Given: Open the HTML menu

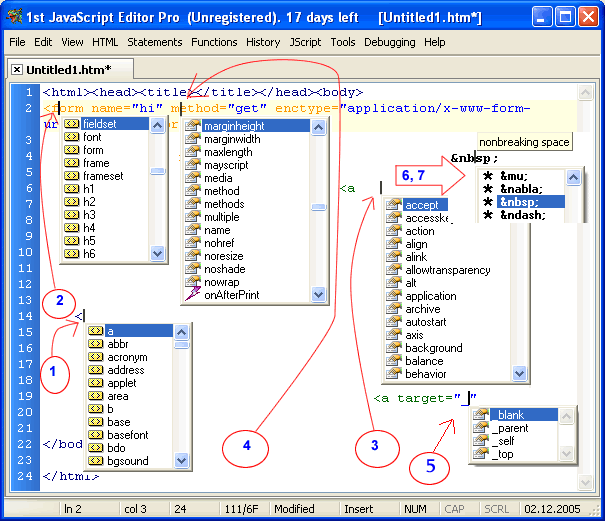Looking at the screenshot, I should [105, 42].
